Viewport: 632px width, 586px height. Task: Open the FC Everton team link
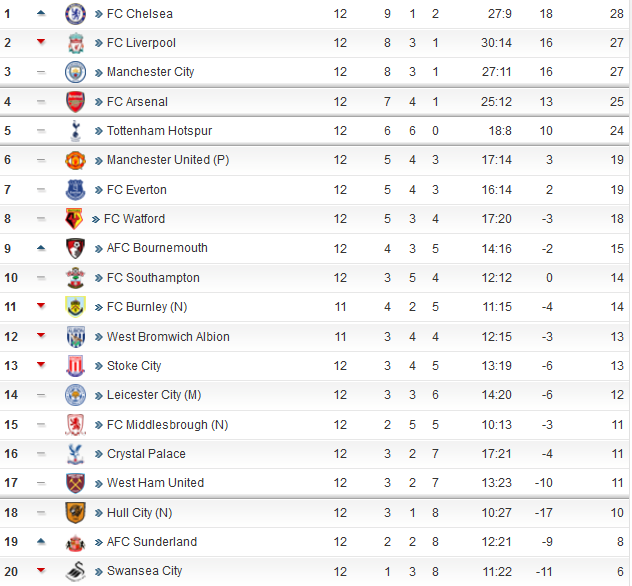[137, 189]
